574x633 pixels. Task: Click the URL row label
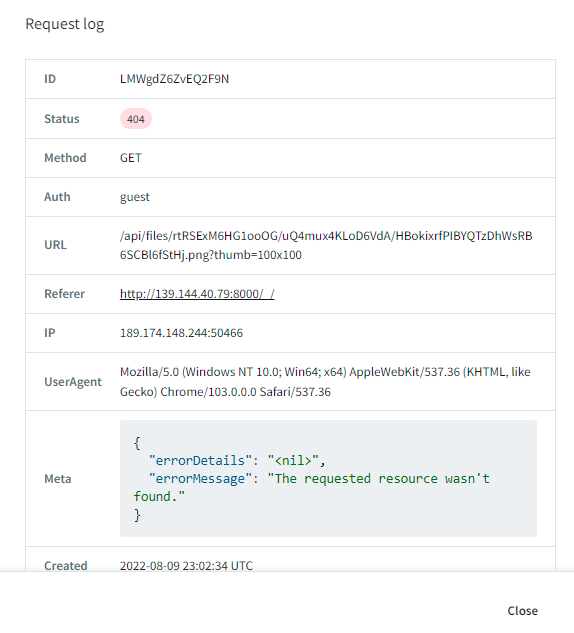[55, 245]
